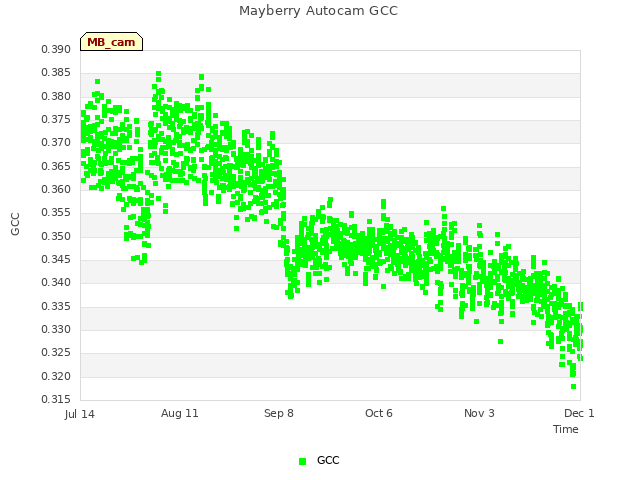Click the 0.390 y-axis value
640x480 pixels.
pyautogui.click(x=56, y=49)
